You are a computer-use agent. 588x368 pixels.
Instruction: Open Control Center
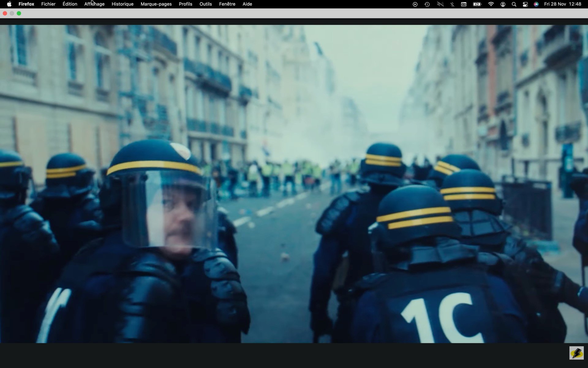(525, 4)
